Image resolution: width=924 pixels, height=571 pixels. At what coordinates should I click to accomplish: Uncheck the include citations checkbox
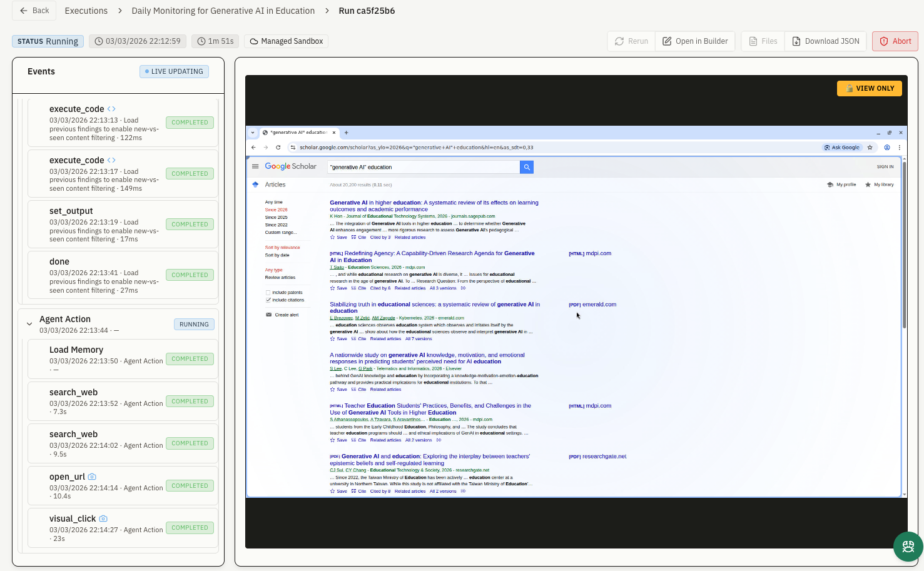pyautogui.click(x=268, y=300)
